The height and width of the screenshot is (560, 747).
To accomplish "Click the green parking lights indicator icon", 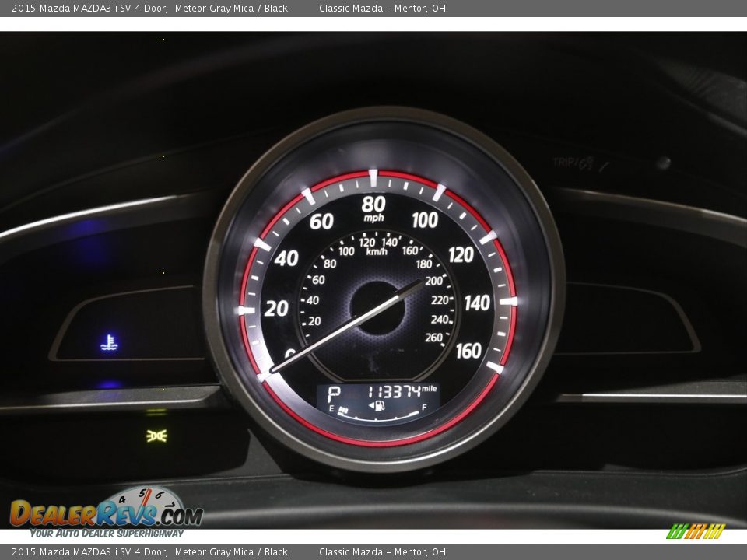I will (x=156, y=436).
